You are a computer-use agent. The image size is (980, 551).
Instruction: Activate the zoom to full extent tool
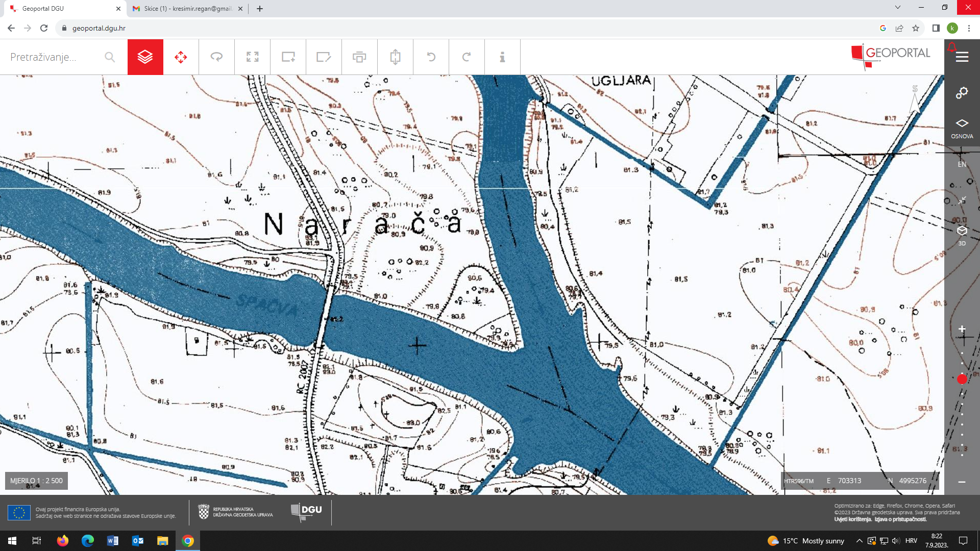252,57
